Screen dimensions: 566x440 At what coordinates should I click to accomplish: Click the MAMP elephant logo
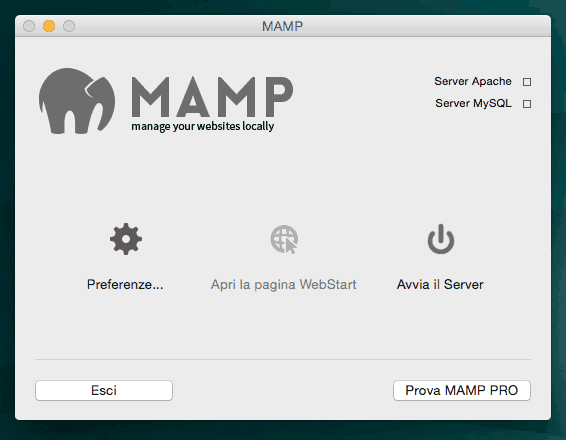pyautogui.click(x=77, y=101)
